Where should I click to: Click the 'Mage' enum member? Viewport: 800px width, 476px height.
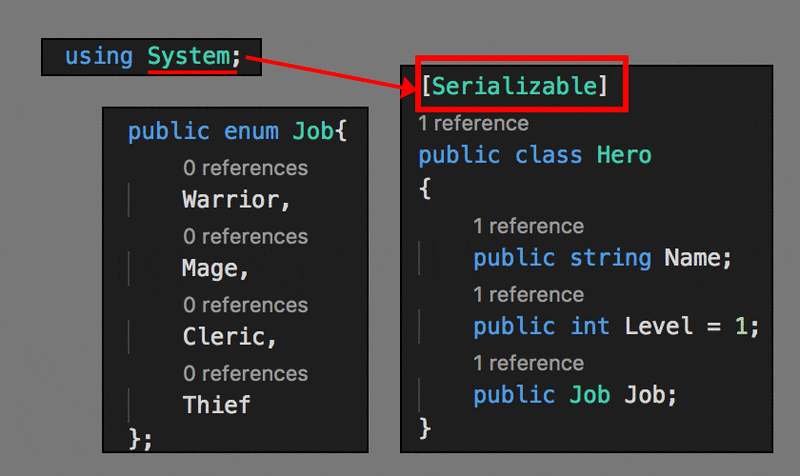coord(210,268)
